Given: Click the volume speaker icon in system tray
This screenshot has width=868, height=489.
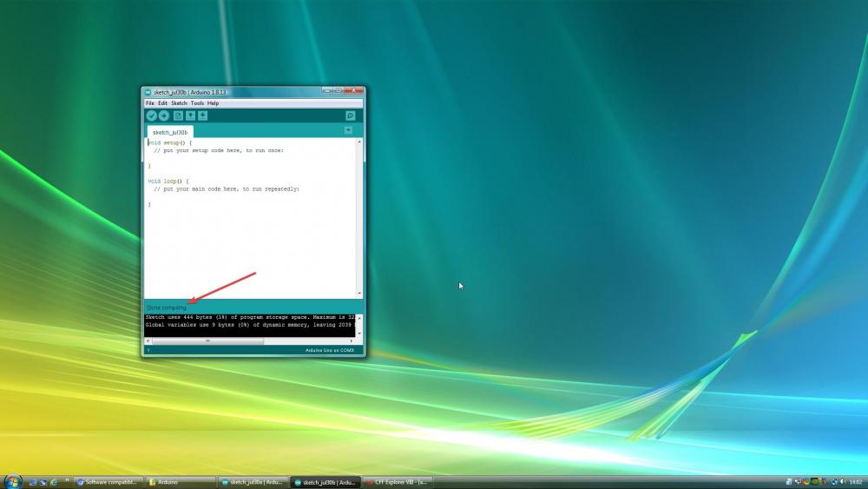Looking at the screenshot, I should 842,481.
